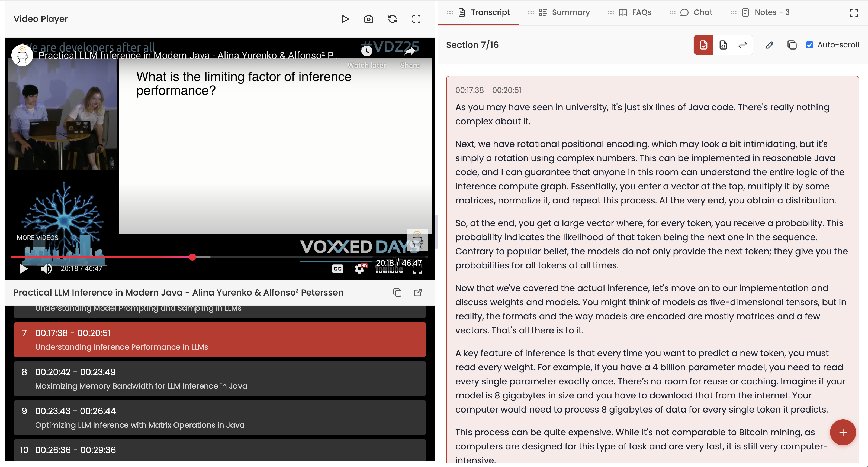Mute the video with the speaker icon
The height and width of the screenshot is (467, 868).
click(x=46, y=268)
